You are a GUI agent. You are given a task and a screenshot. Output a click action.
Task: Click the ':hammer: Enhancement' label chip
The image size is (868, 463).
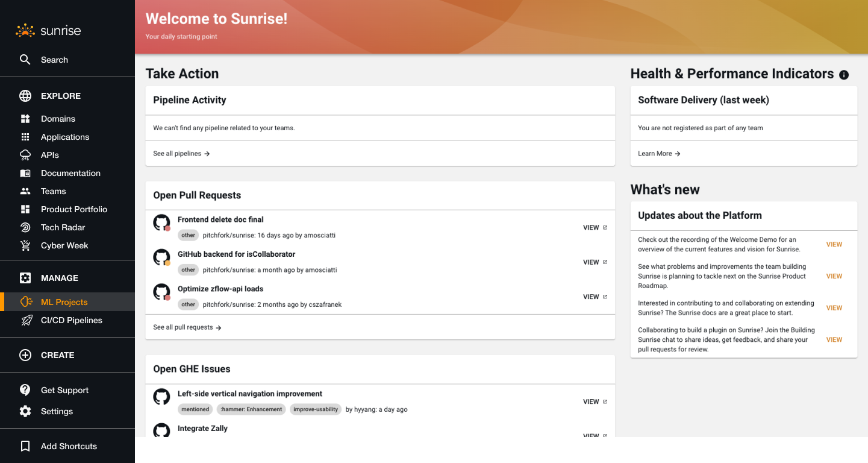(251, 409)
